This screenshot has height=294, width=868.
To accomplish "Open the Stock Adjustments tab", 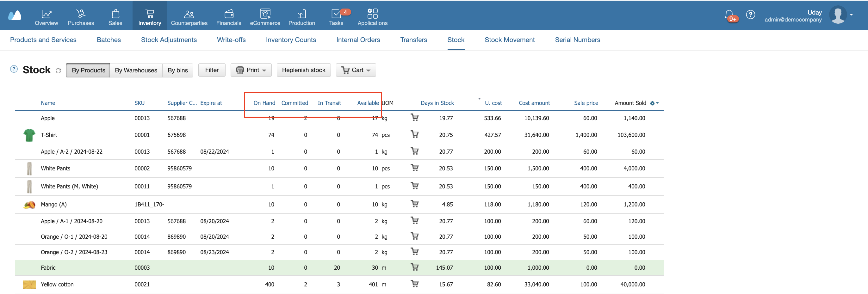I will point(169,40).
